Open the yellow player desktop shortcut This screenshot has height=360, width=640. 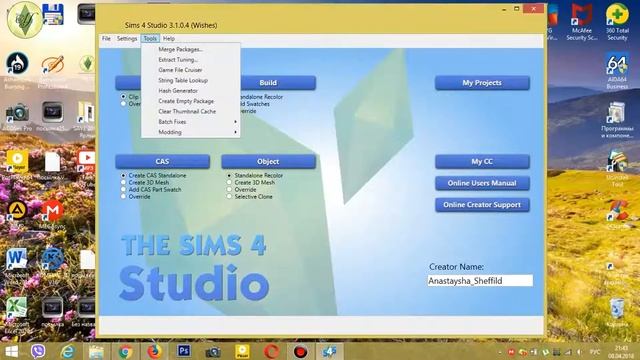[x=17, y=163]
